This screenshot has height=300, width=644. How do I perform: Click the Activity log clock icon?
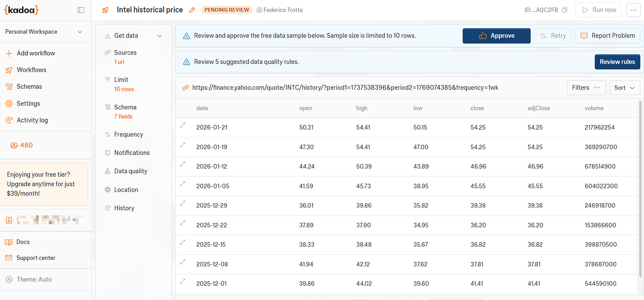pos(8,120)
